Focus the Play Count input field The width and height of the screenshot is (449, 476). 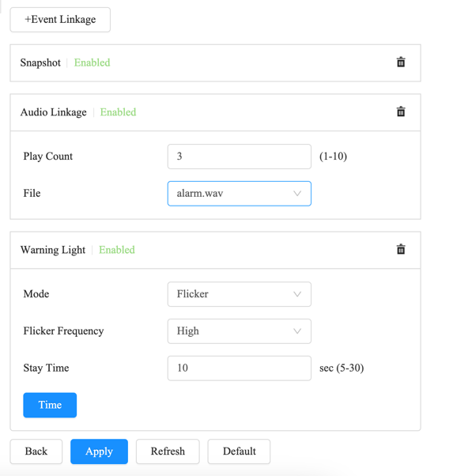click(x=240, y=157)
